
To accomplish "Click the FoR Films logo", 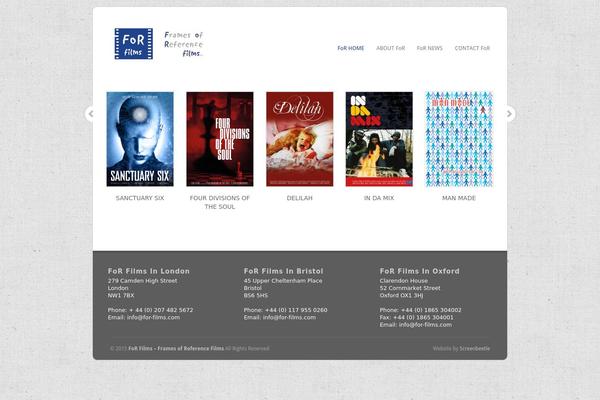I will pos(134,44).
